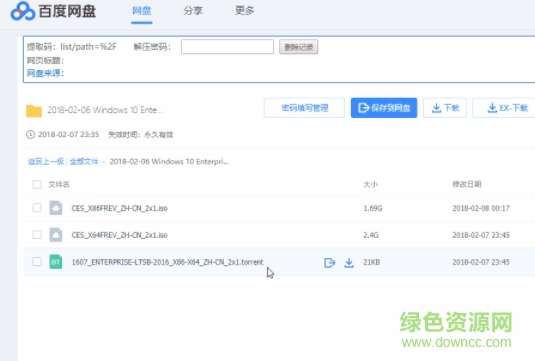Click the clock icon beside share date

tap(30, 134)
